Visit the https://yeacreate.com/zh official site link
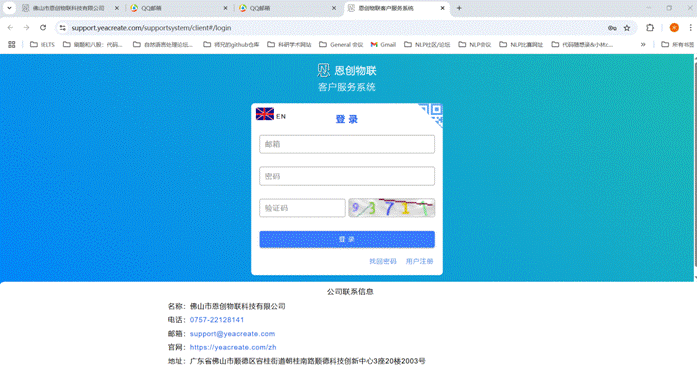Screen dimensions: 697x373 click(233, 347)
